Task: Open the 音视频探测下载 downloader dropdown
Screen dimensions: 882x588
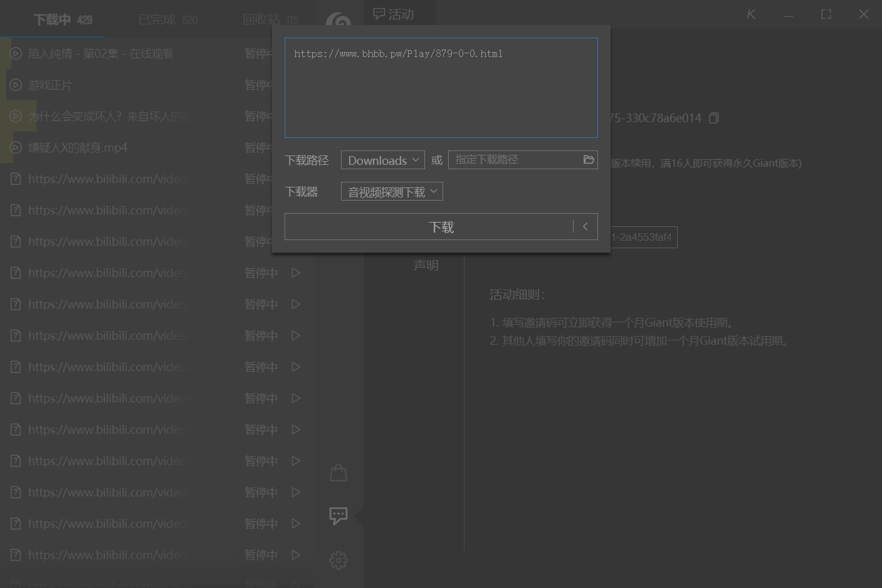Action: [x=392, y=191]
